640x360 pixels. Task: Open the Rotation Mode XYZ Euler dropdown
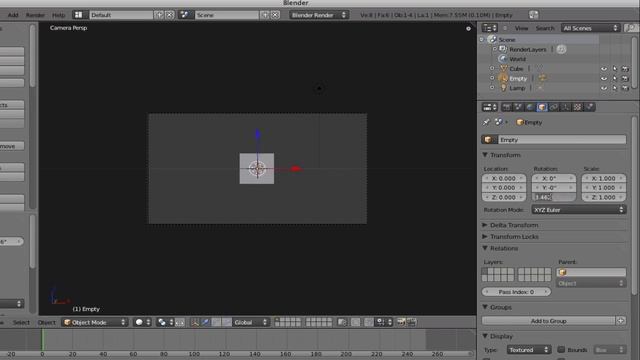578,209
